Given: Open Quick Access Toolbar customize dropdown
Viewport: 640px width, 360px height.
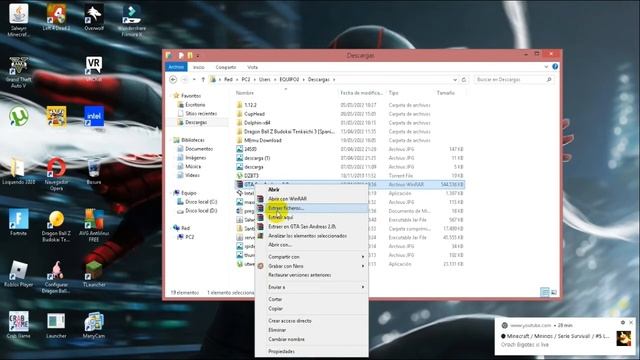Looking at the screenshot, I should tap(198, 56).
